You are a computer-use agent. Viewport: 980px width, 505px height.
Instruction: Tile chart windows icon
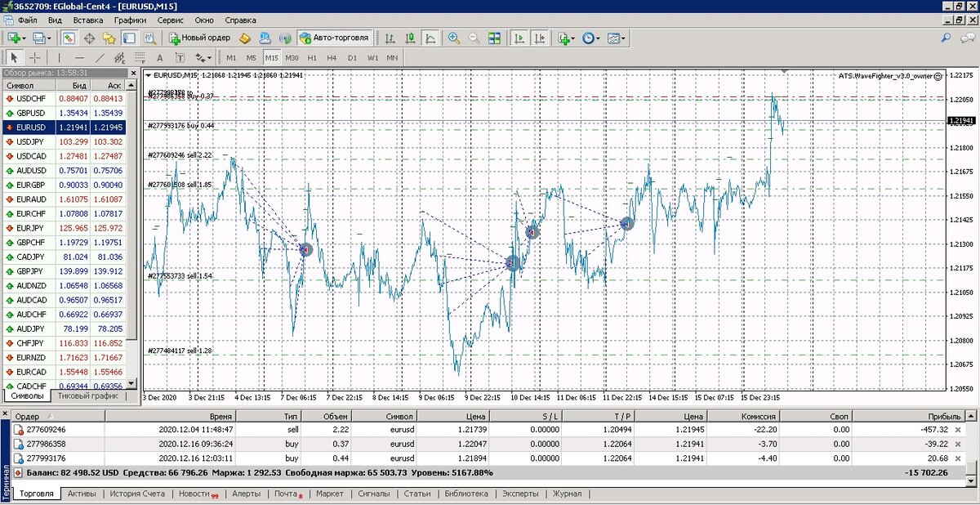(494, 38)
